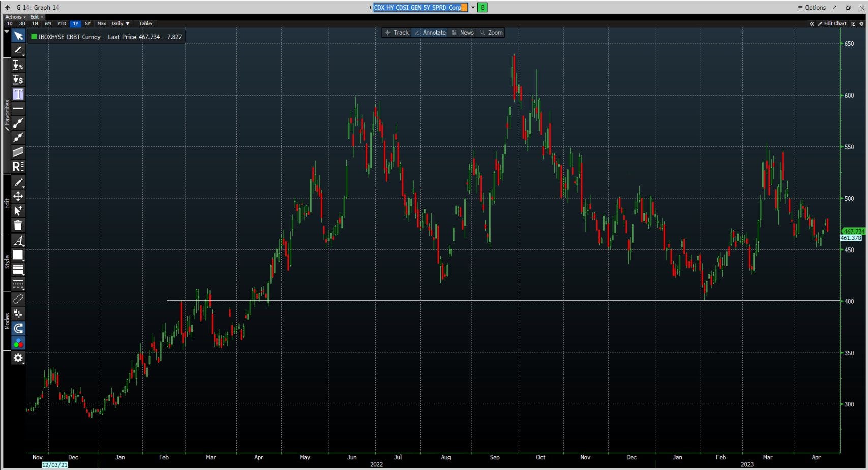Select the horizontal line tool
This screenshot has height=470, width=868.
18,108
